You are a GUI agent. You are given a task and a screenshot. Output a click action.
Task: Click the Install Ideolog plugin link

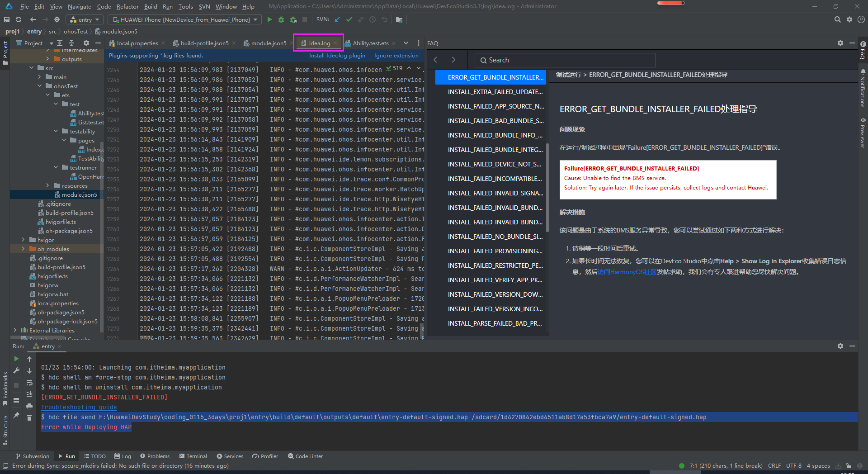(x=337, y=56)
